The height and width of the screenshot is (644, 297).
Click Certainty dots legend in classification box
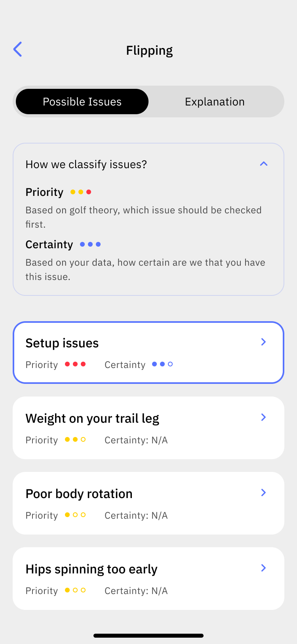click(90, 244)
